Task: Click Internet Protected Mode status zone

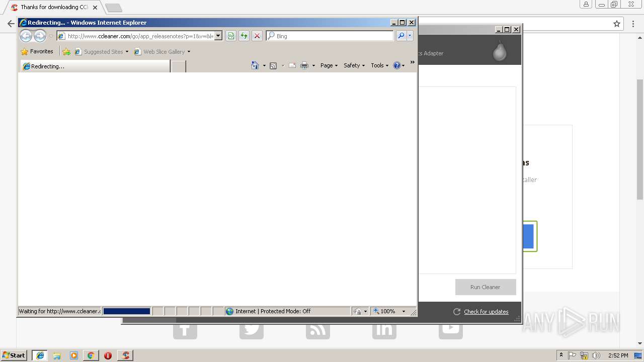Action: tap(287, 311)
